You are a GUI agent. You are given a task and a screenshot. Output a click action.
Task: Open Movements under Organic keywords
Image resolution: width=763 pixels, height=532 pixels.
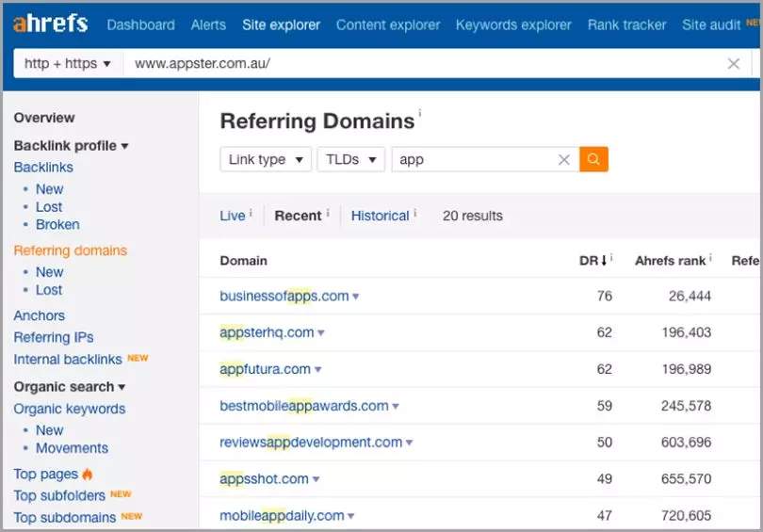coord(72,448)
